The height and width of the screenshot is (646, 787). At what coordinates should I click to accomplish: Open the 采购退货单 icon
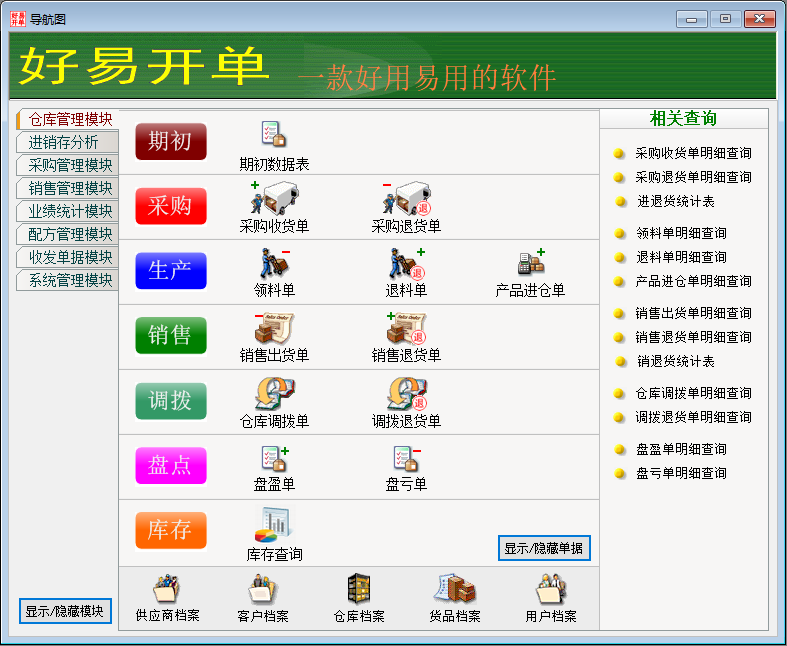tap(406, 199)
